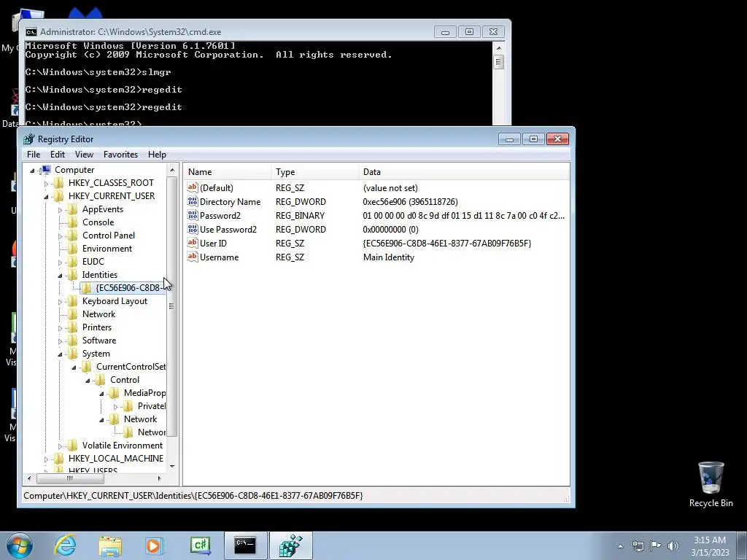
Task: Select the Environment folder icon
Action: click(x=72, y=249)
